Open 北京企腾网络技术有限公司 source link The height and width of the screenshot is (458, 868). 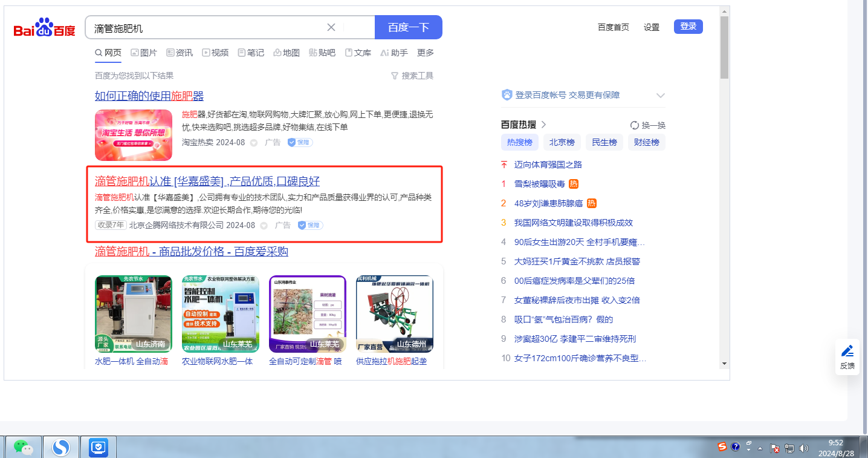pos(177,225)
